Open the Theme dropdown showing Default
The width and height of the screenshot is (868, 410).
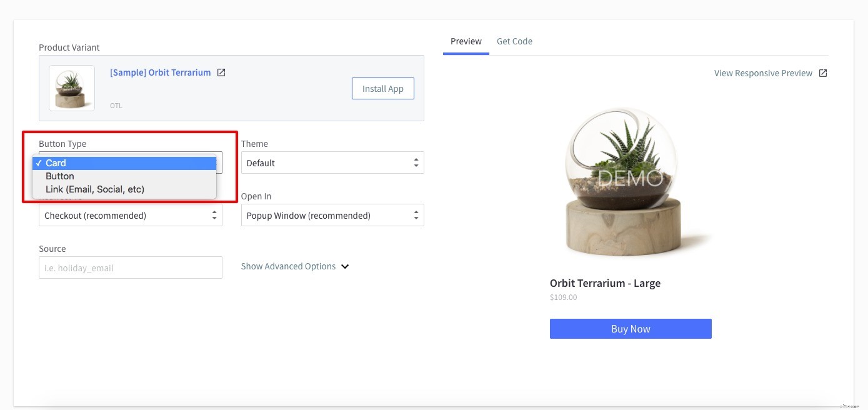[x=332, y=162]
